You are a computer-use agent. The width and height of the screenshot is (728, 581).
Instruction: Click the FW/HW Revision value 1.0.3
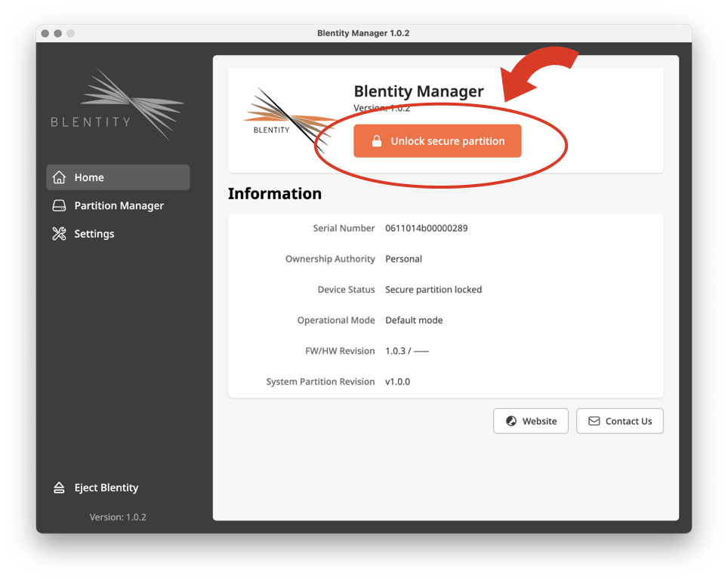(396, 351)
